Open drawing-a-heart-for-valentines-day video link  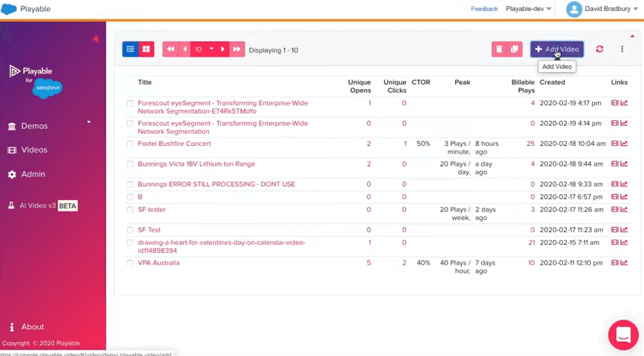(x=222, y=247)
